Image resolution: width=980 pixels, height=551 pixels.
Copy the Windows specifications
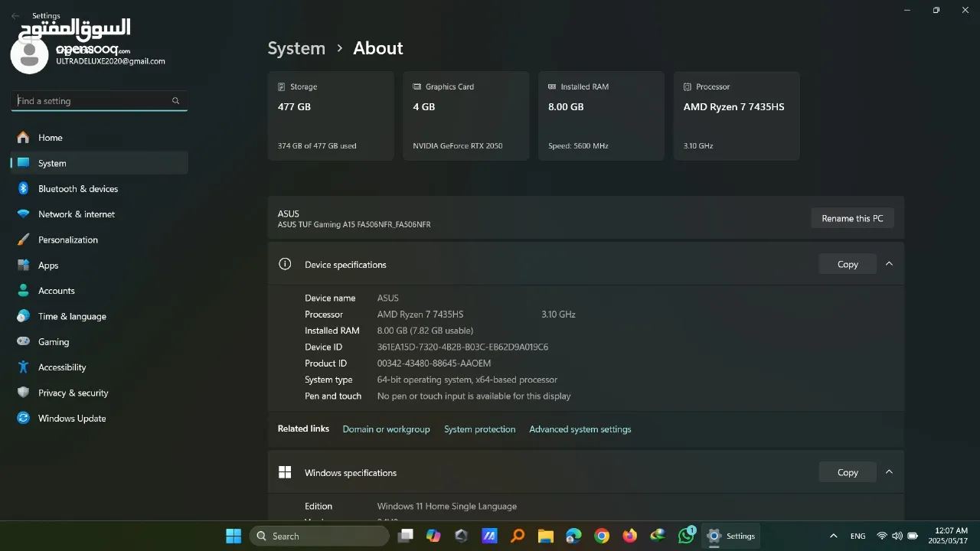(848, 472)
